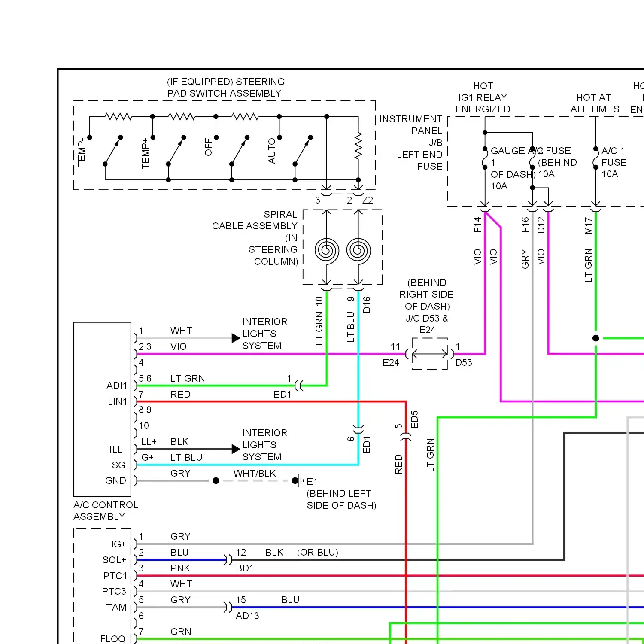Select connector label "M17"
This screenshot has width=644, height=644.
(588, 226)
